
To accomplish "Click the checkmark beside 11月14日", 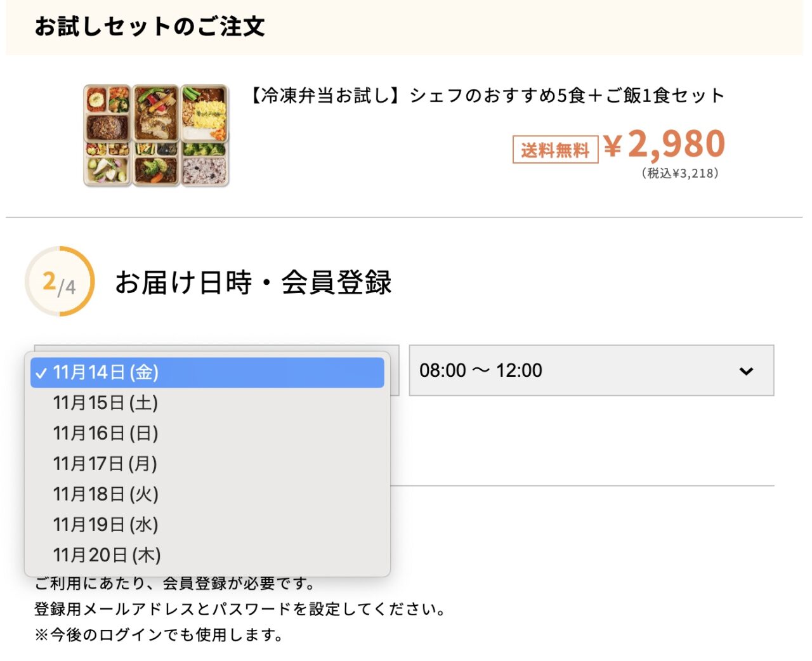I will 41,373.
